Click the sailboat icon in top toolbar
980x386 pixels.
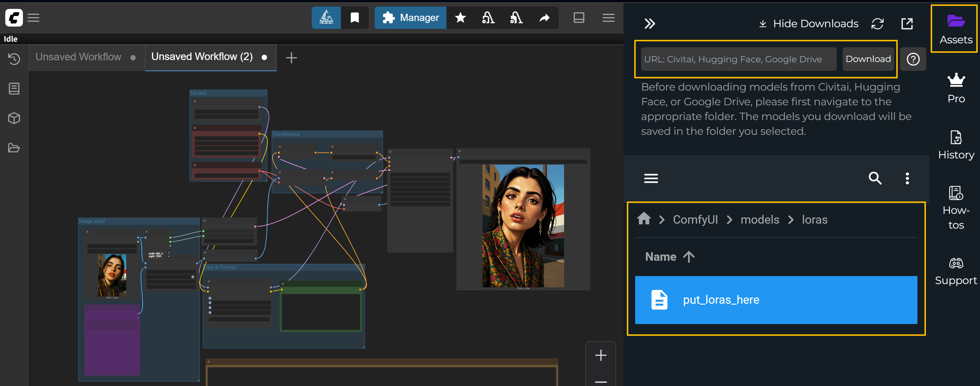click(326, 17)
